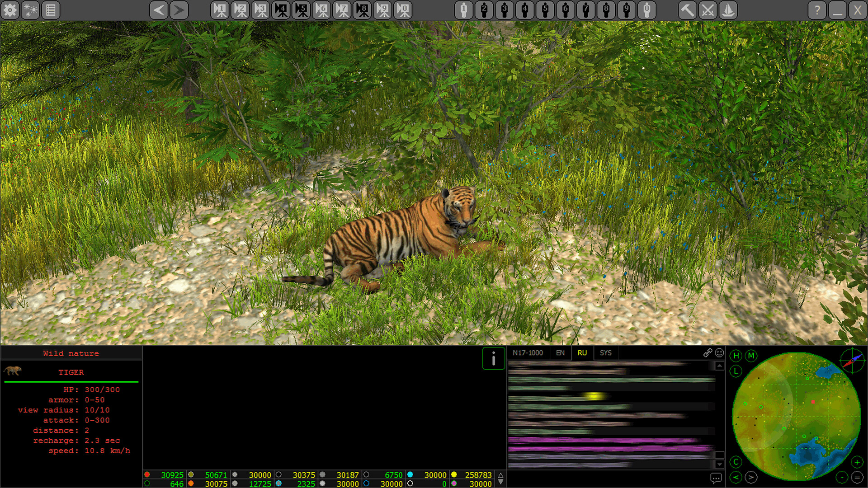This screenshot has height=488, width=868.
Task: Toggle the M minimap mode button
Action: click(x=751, y=356)
